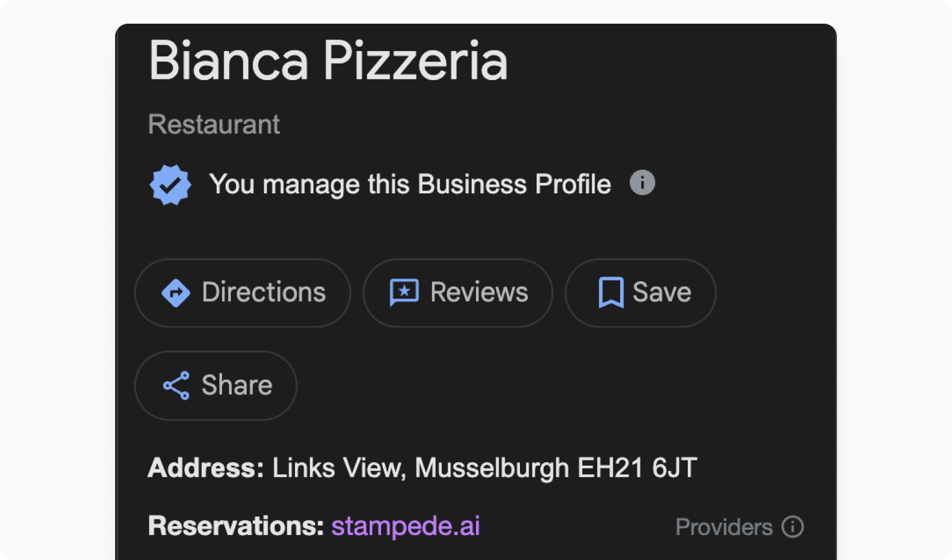Open the stampede.ai reservations link
Screen dimensions: 952x560
tap(405, 526)
